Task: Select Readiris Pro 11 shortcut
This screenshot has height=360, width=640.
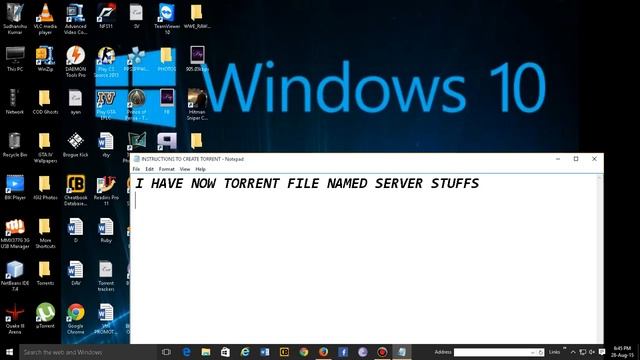Action: pyautogui.click(x=106, y=191)
